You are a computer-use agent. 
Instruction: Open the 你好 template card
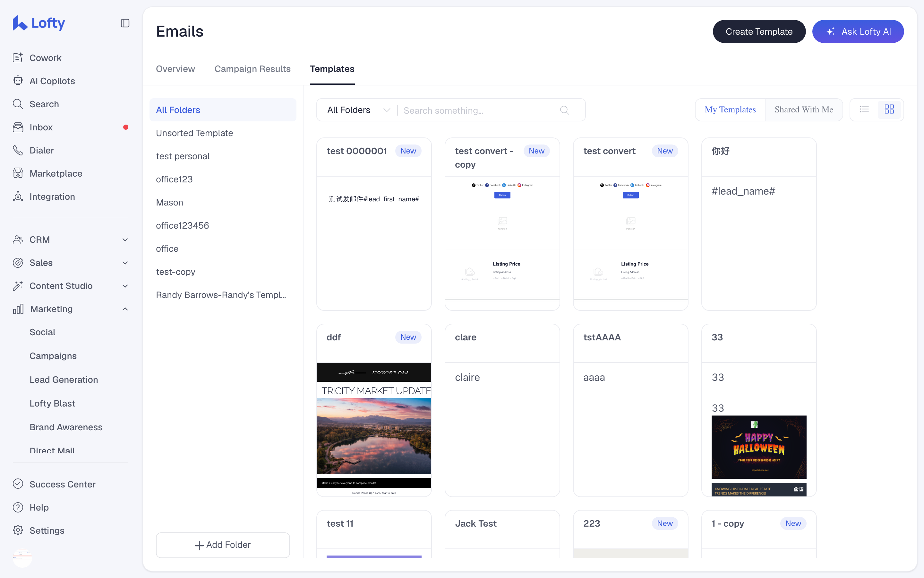pos(759,224)
